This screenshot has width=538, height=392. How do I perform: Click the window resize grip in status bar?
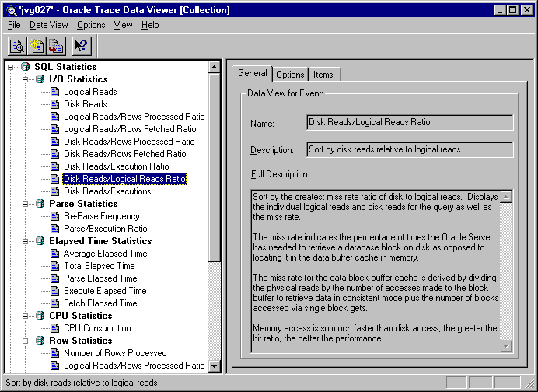(x=529, y=383)
